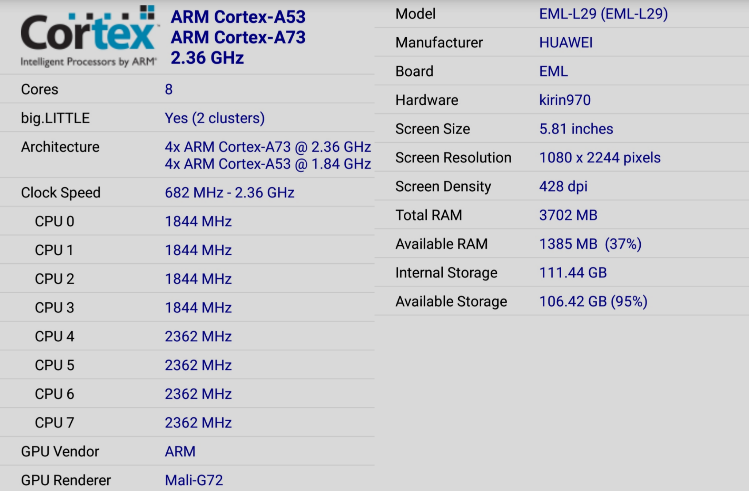
Task: Select the CPU 0 frequency row
Action: (187, 221)
